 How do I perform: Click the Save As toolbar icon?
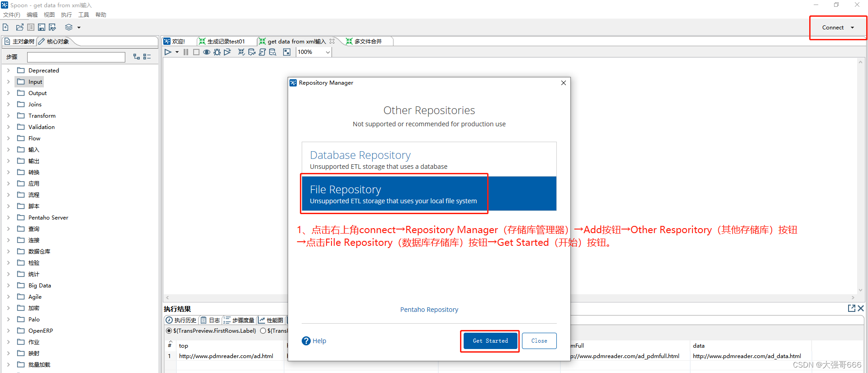point(52,27)
